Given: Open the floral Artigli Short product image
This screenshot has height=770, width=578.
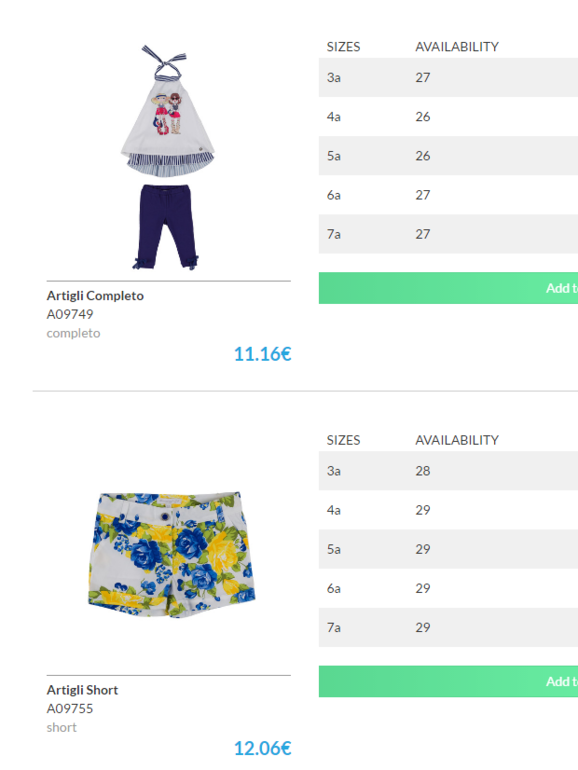Looking at the screenshot, I should pyautogui.click(x=172, y=555).
